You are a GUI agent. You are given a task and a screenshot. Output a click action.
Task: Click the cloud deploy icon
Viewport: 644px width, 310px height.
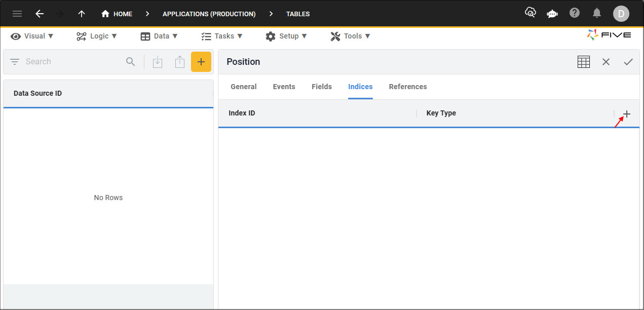tap(530, 14)
